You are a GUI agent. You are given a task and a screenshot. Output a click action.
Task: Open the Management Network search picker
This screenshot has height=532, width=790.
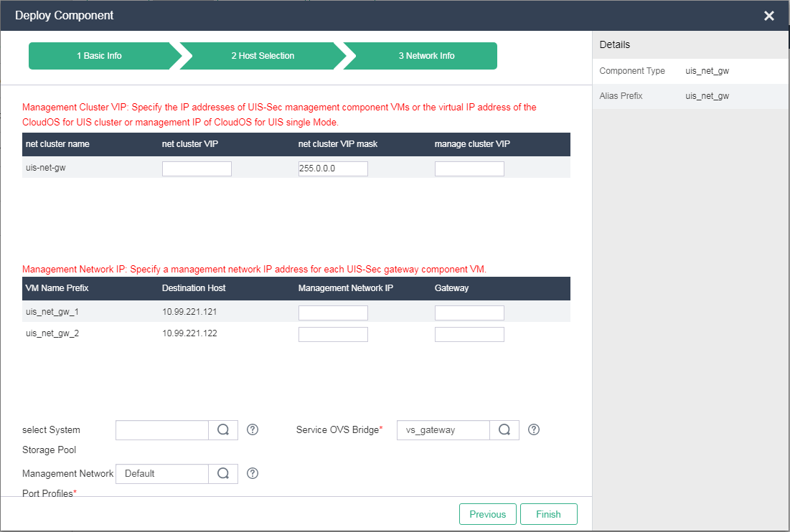[x=223, y=473]
